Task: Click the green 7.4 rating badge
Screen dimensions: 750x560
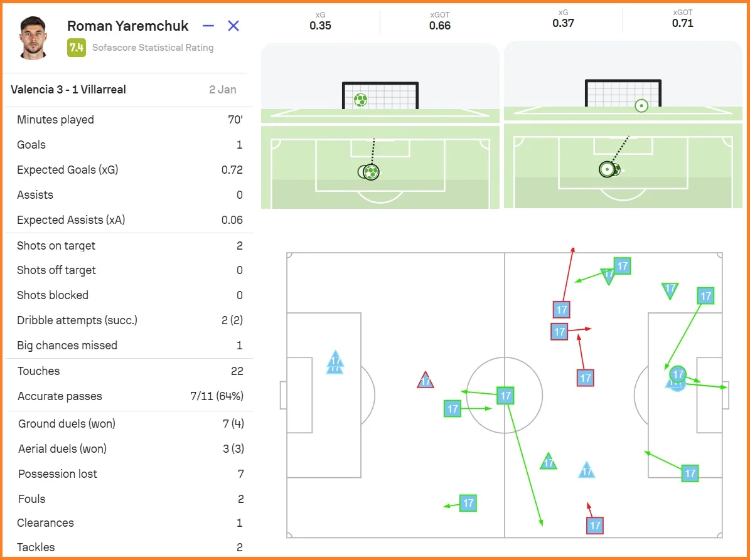Action: [77, 47]
